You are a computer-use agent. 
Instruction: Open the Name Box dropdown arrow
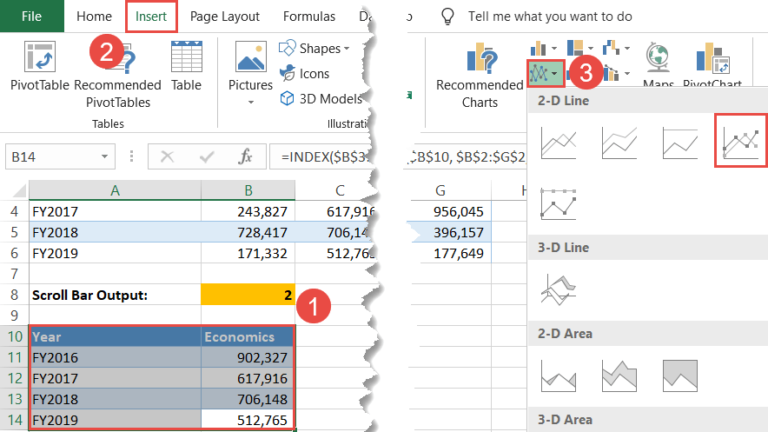click(x=104, y=157)
